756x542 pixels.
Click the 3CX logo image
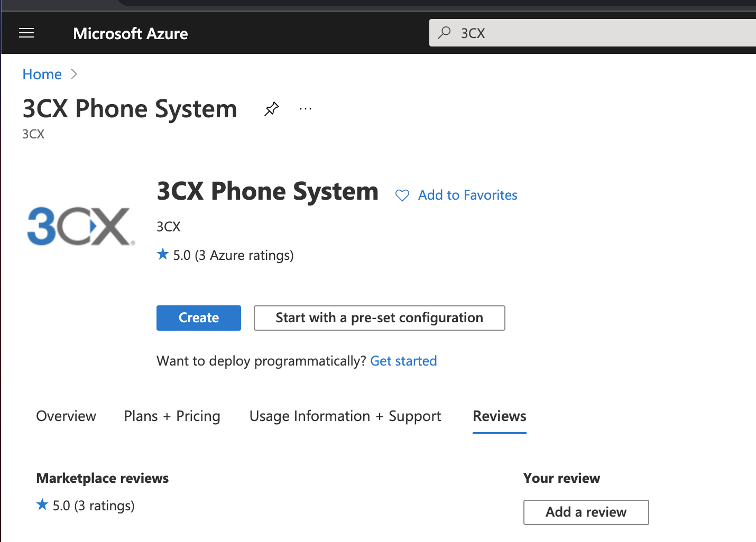click(81, 226)
